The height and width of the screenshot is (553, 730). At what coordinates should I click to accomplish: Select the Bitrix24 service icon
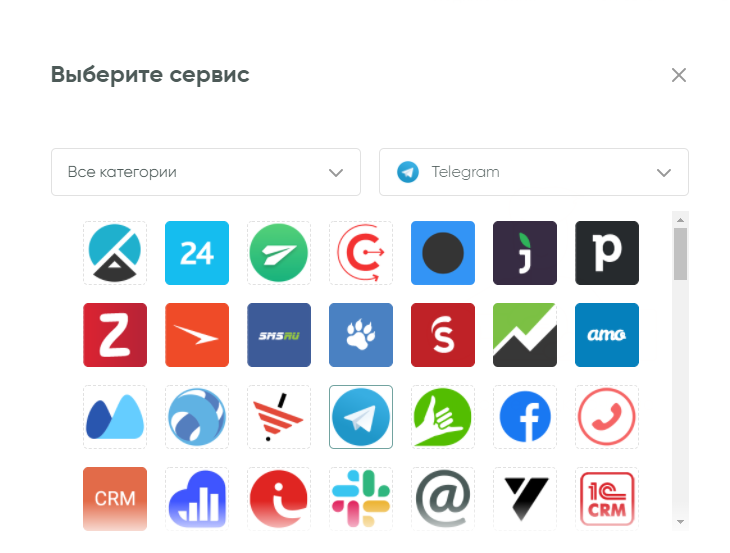[197, 253]
